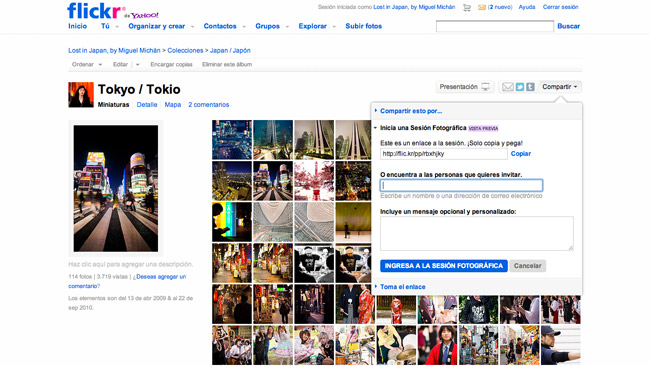This screenshot has width=650, height=366.
Task: Go to Subir fotos
Action: 364,26
